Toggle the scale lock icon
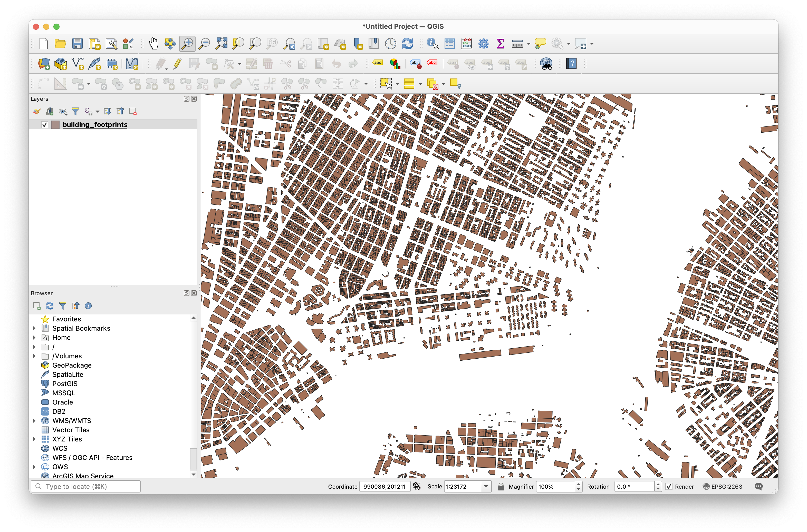 (x=501, y=487)
